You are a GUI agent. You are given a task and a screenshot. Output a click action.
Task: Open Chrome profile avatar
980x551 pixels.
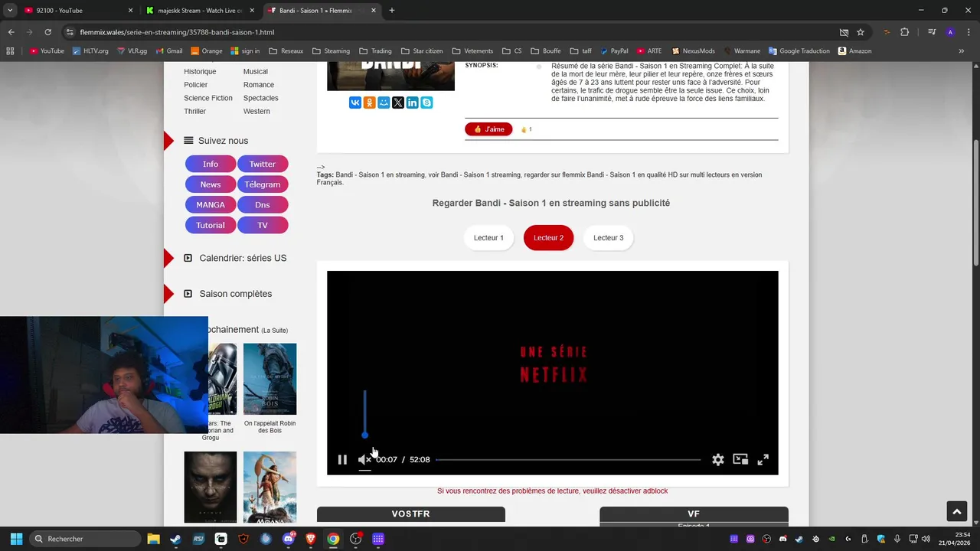tap(950, 32)
